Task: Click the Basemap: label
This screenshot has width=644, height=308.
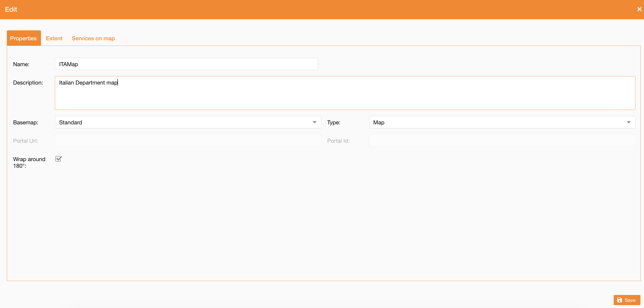Action: tap(26, 122)
